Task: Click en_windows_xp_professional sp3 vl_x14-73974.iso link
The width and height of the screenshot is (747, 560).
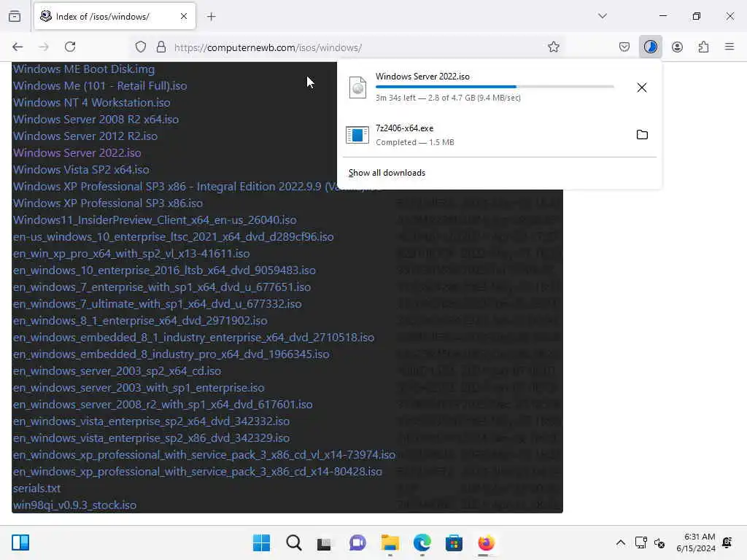Action: point(204,455)
